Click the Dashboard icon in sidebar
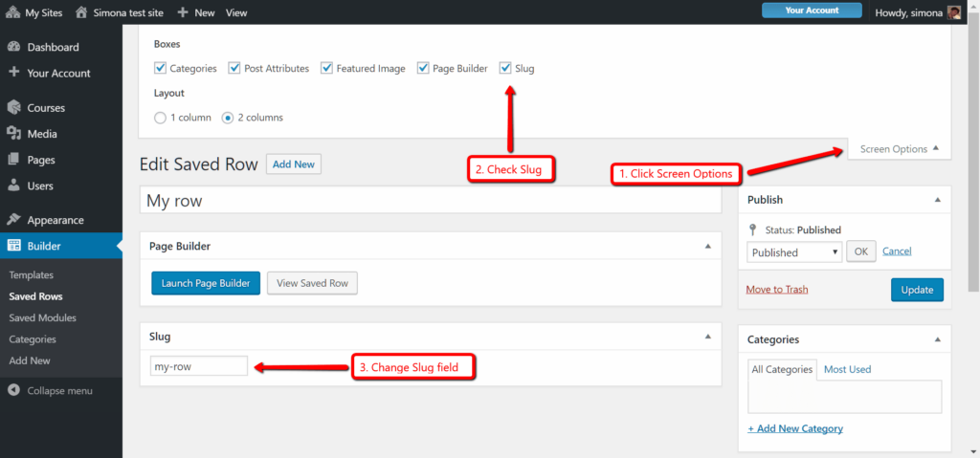 pos(13,47)
